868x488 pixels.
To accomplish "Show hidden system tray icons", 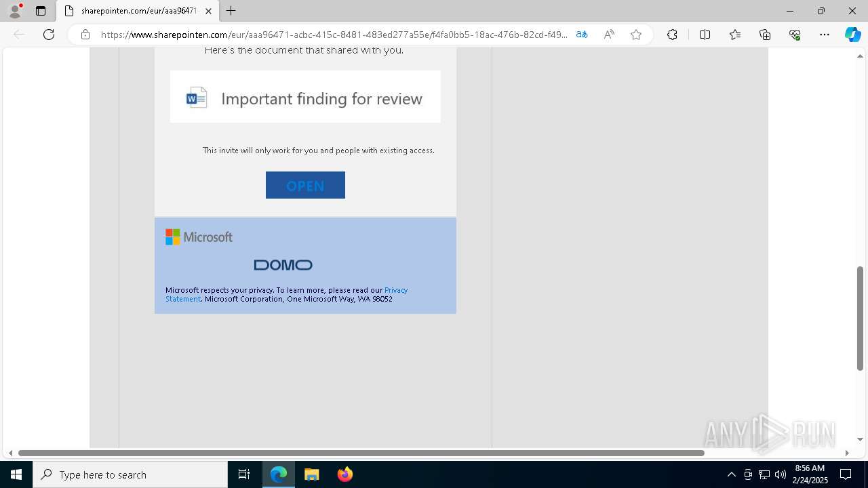I will pyautogui.click(x=731, y=474).
